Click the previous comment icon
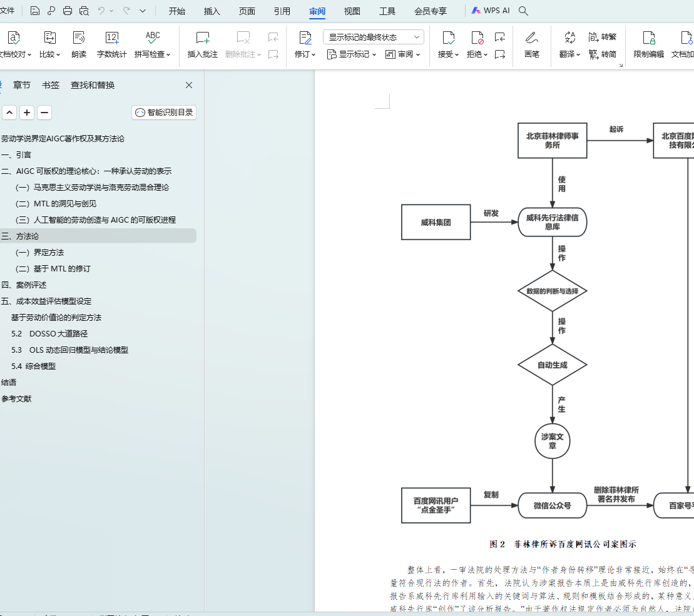Image resolution: width=694 pixels, height=616 pixels. (x=273, y=37)
